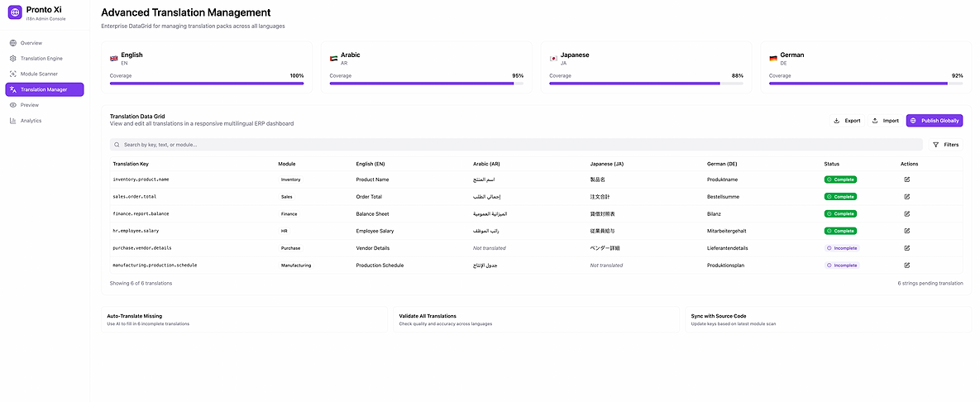Image resolution: width=980 pixels, height=402 pixels.
Task: Click the English (EN) column header
Action: [x=370, y=164]
